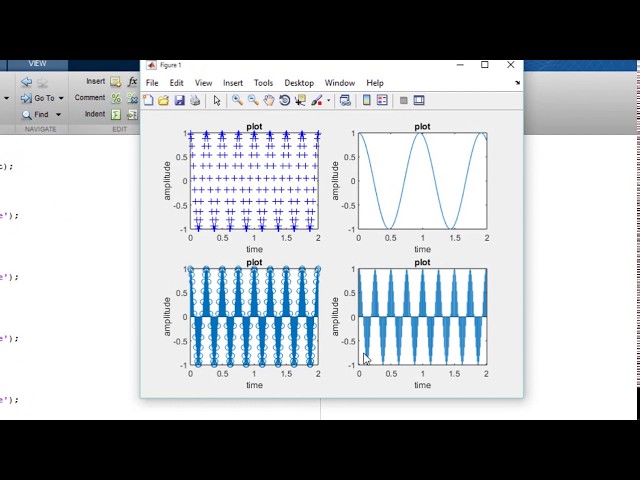Image resolution: width=640 pixels, height=480 pixels.
Task: Open the Insert menu in Figure 1
Action: (233, 83)
